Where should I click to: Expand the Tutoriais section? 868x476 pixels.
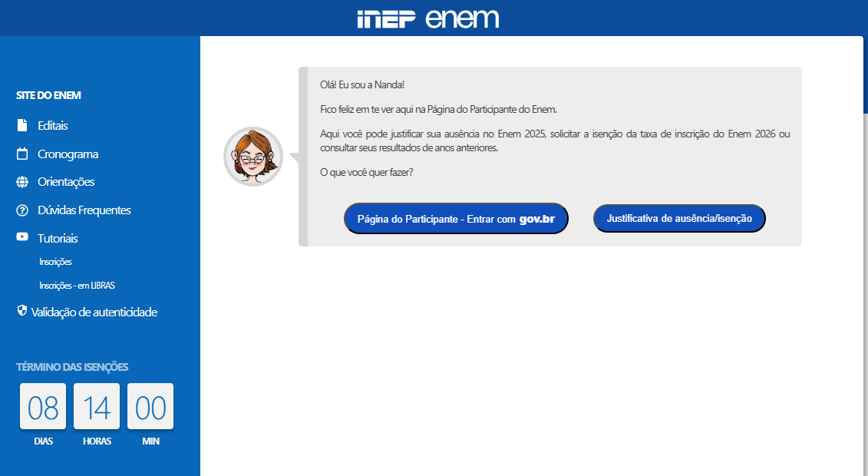58,239
